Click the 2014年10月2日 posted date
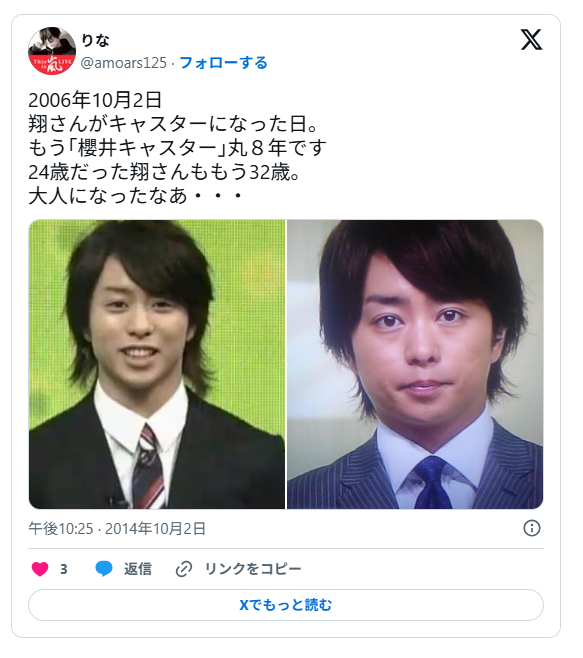The width and height of the screenshot is (583, 658). (155, 528)
